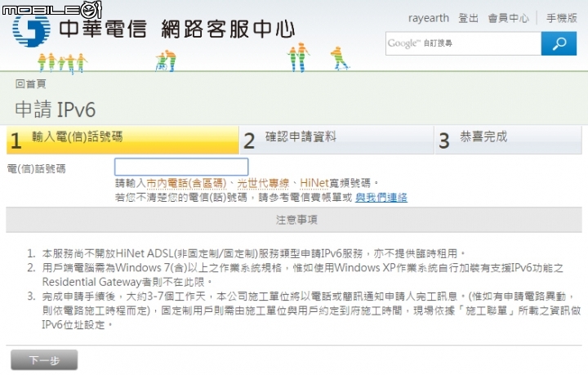Click the 電(信)話號碼 field label
This screenshot has width=588, height=375.
37,169
